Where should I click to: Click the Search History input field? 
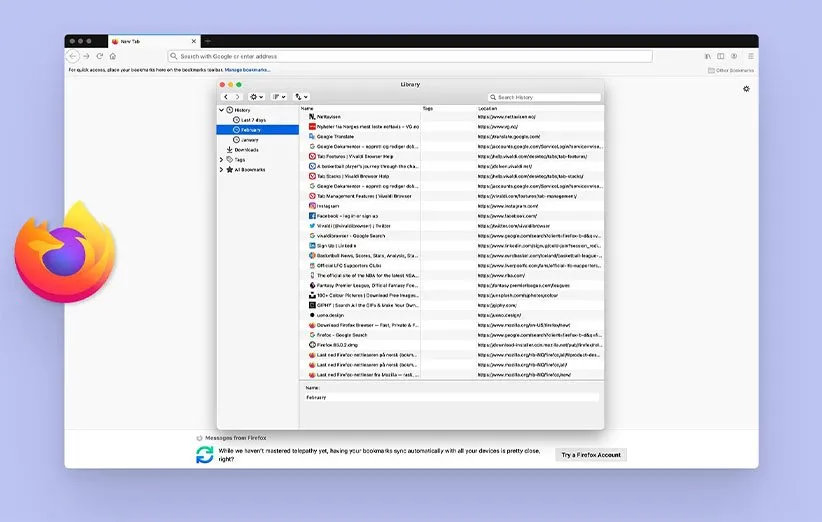tap(547, 97)
